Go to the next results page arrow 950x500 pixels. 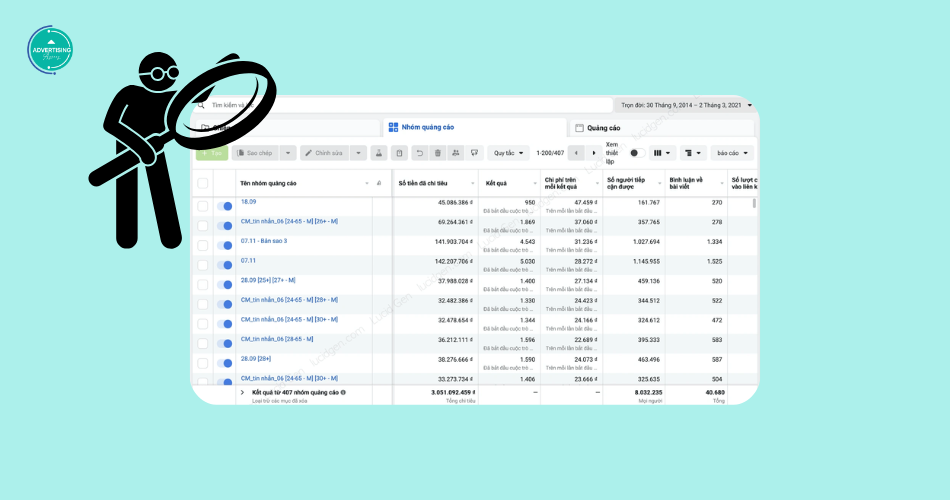pos(594,153)
